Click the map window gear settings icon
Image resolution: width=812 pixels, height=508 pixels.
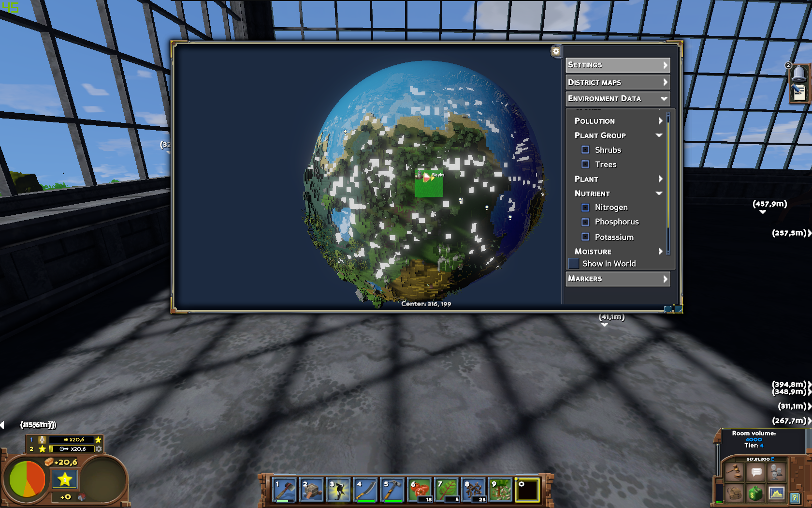(x=556, y=51)
